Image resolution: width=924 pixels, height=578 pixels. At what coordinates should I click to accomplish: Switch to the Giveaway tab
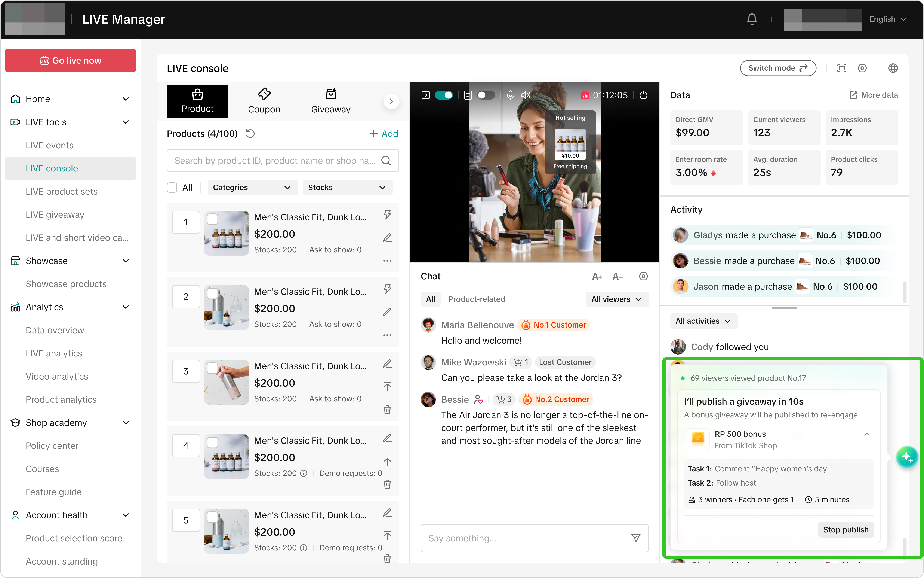click(331, 101)
